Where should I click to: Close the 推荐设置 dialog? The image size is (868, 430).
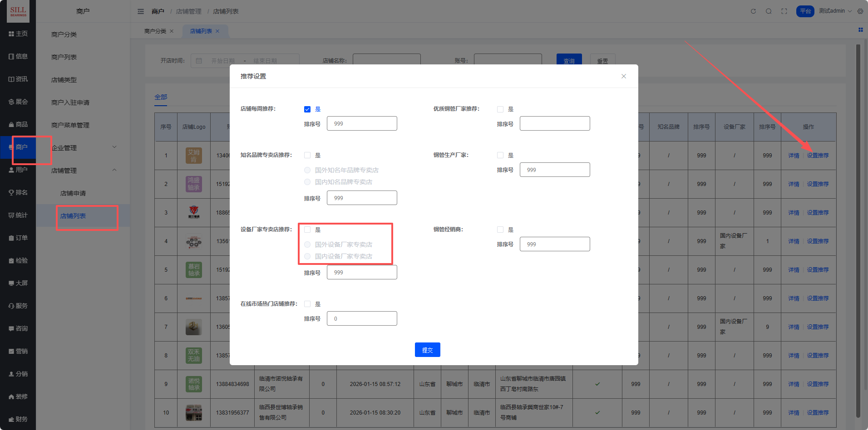click(624, 76)
